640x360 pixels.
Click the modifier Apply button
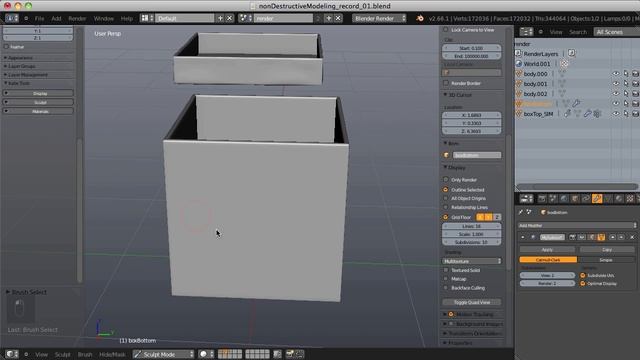point(547,249)
